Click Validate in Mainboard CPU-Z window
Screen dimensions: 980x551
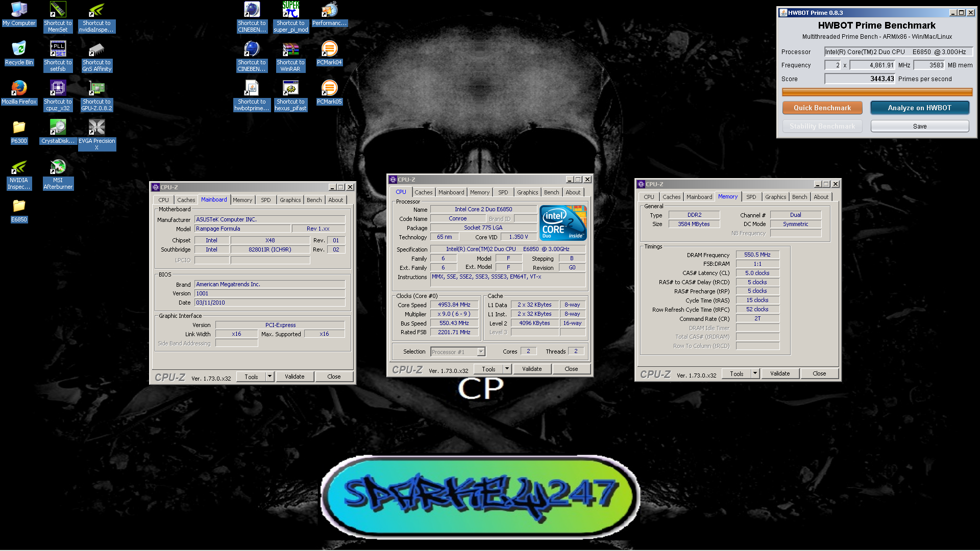point(295,377)
